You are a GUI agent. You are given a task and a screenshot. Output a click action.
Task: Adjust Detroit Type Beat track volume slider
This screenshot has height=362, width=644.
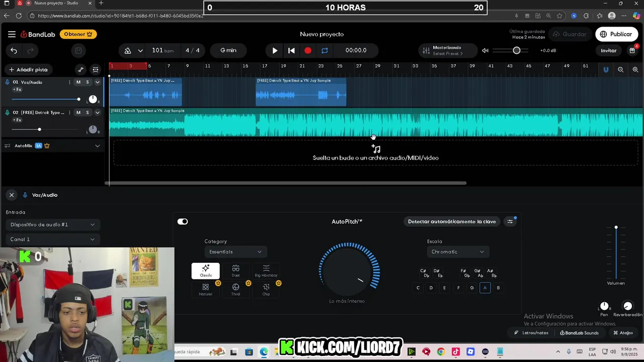click(x=46, y=130)
